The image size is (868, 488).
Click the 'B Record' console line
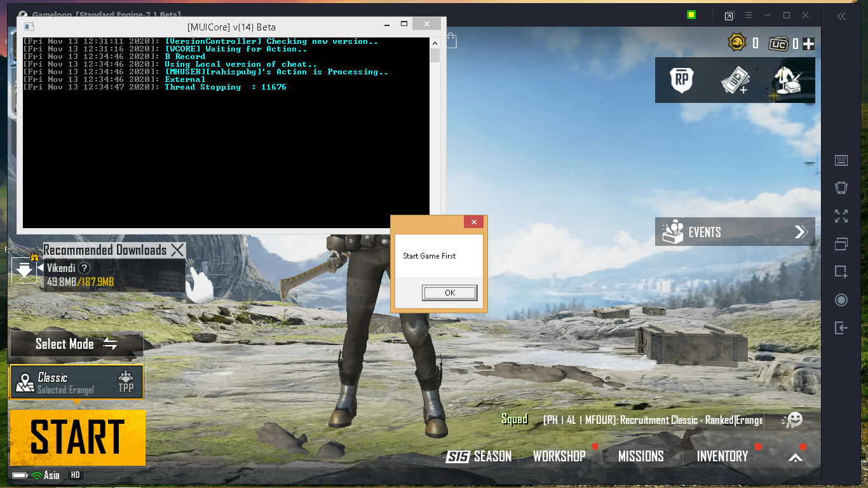point(185,57)
